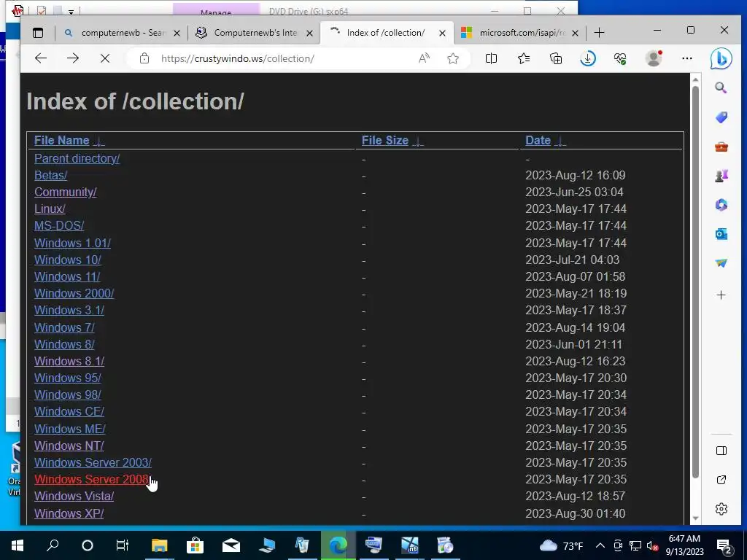Close the computernewb search tab
This screenshot has height=560, width=747.
click(177, 34)
